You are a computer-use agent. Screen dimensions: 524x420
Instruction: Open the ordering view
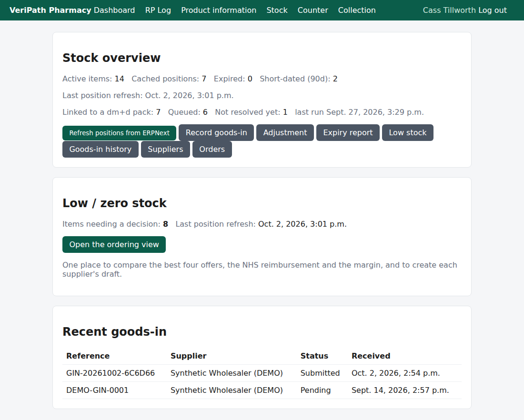point(114,245)
